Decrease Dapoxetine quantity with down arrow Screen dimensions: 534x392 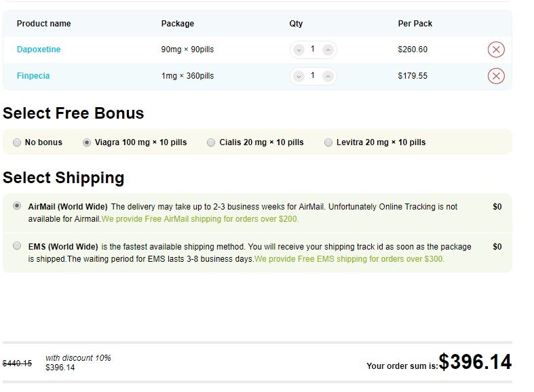299,50
